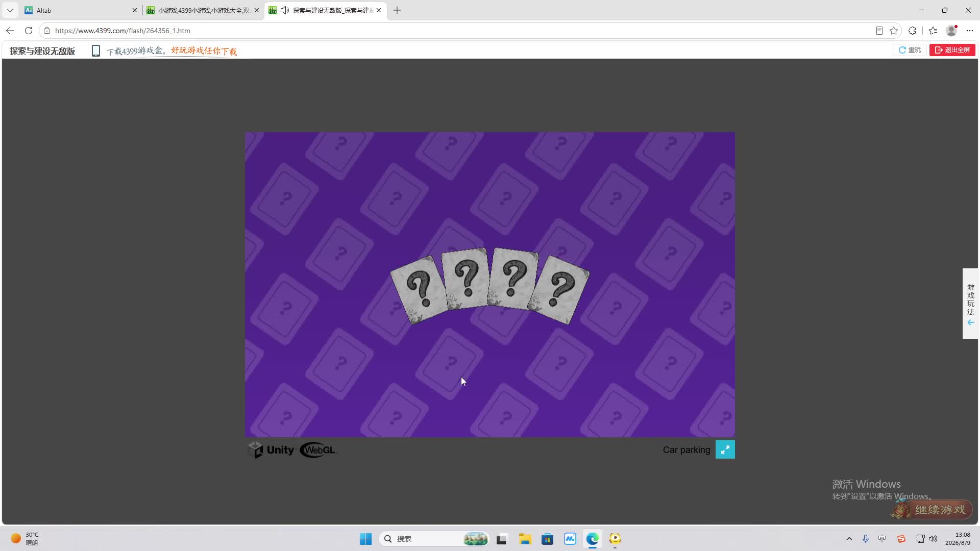Select the 探索与建设无敌版 tab
Viewport: 980px width, 551px height.
(326, 10)
